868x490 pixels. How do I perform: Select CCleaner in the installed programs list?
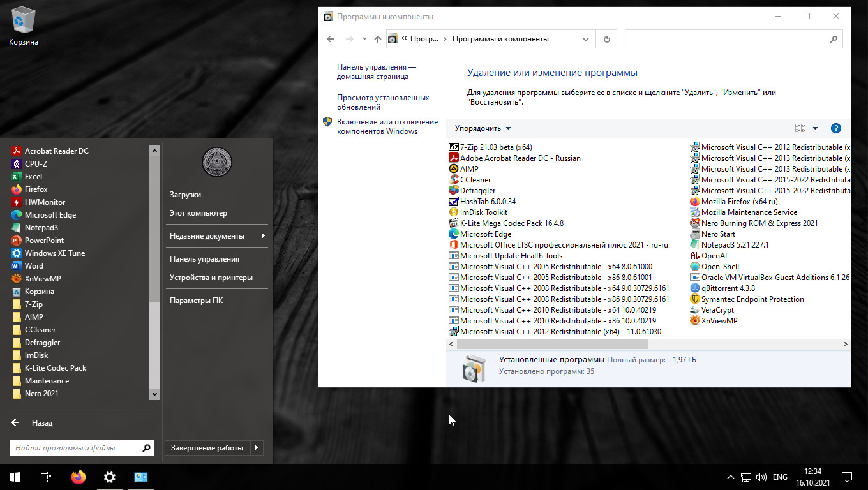pos(470,180)
